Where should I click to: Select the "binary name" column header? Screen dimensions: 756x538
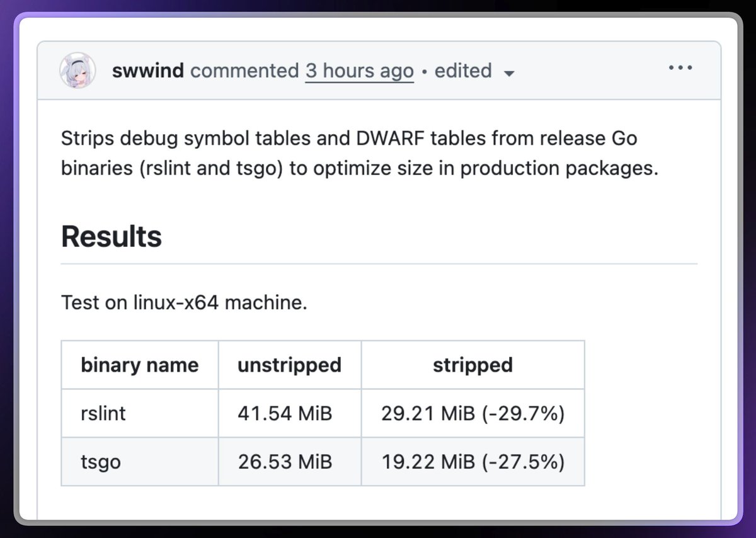pos(140,365)
